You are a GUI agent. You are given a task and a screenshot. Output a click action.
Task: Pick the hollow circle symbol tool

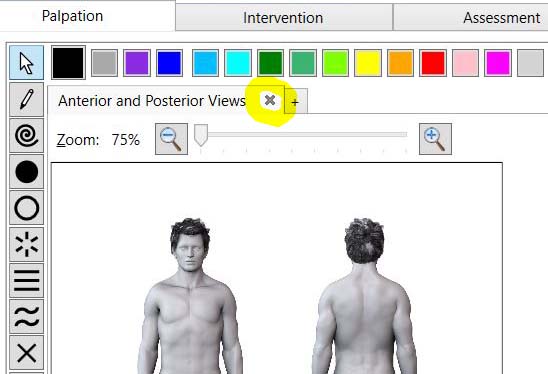pyautogui.click(x=27, y=208)
